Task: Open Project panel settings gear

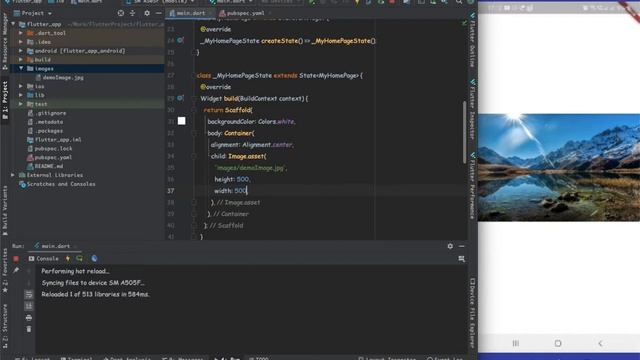Action: pyautogui.click(x=147, y=13)
